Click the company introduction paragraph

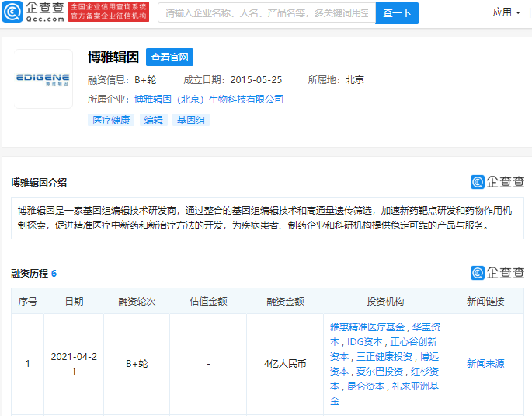[x=267, y=218]
